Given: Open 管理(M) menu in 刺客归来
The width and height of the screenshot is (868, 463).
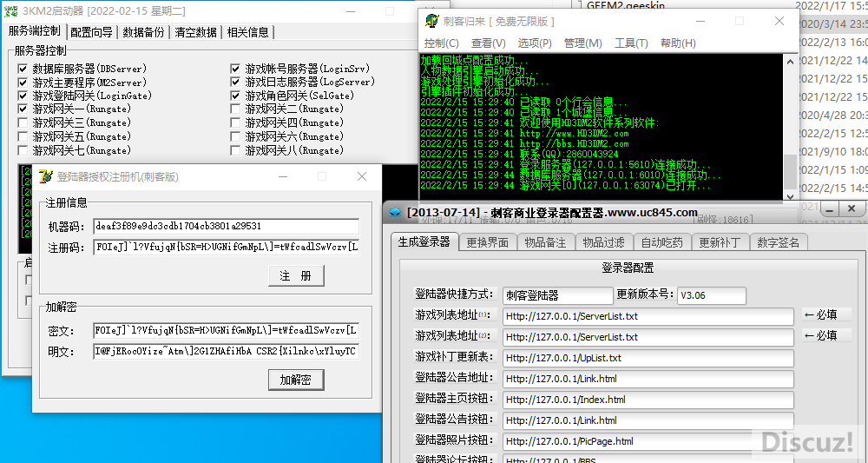Looking at the screenshot, I should [x=583, y=43].
